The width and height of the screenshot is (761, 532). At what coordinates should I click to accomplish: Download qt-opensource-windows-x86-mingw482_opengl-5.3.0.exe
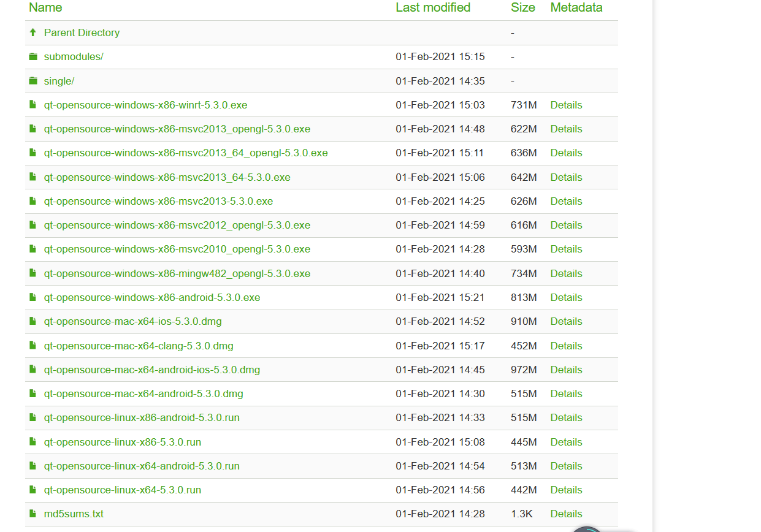177,273
